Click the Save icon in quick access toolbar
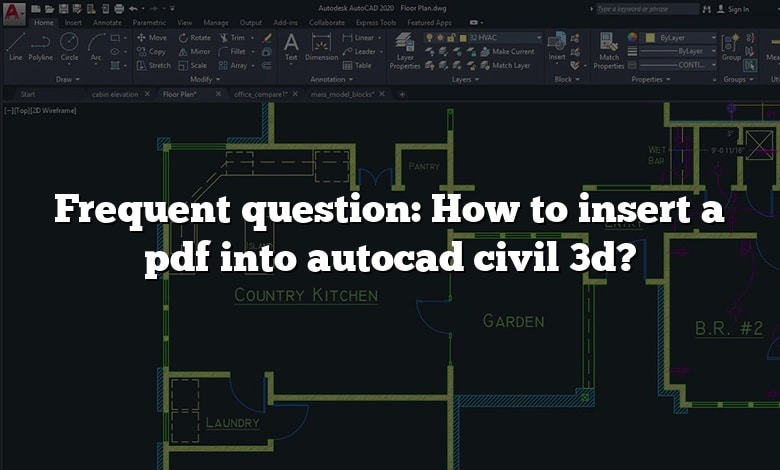The image size is (780, 470). click(x=63, y=8)
